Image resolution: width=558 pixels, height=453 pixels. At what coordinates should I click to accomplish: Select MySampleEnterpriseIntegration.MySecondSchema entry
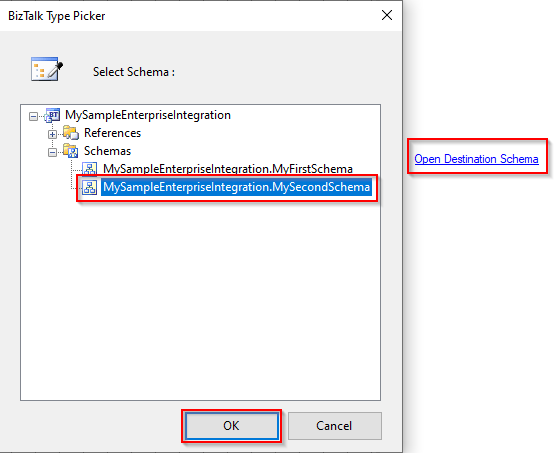[237, 187]
